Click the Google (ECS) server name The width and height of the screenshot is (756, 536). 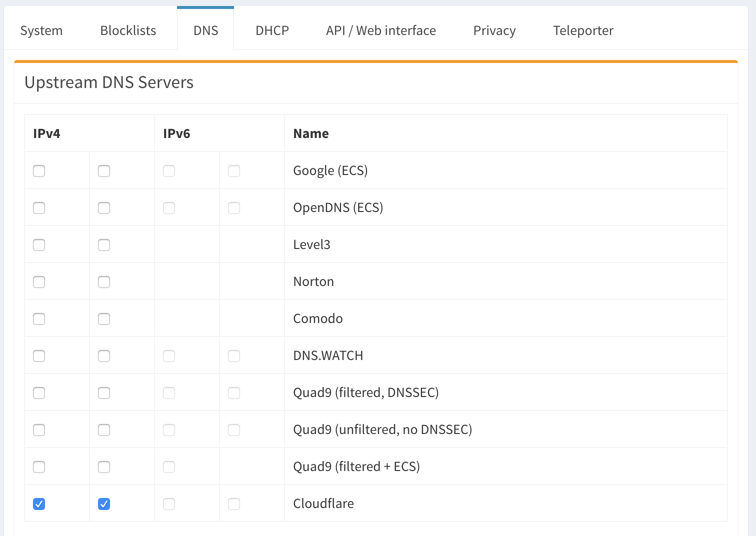(330, 170)
